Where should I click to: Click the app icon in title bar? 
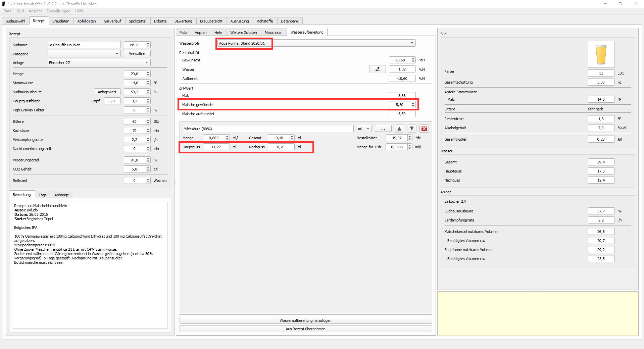click(4, 4)
